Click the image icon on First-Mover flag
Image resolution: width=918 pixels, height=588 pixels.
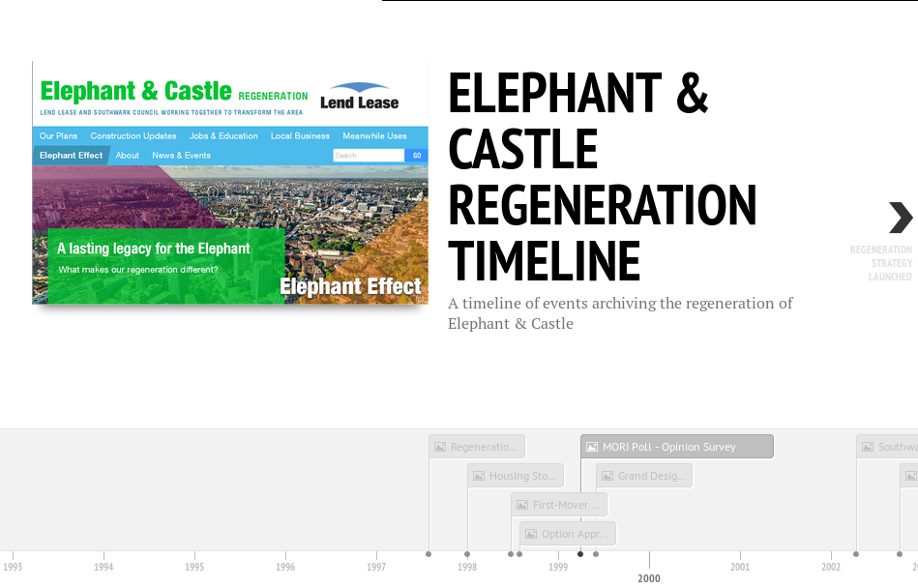click(x=522, y=505)
